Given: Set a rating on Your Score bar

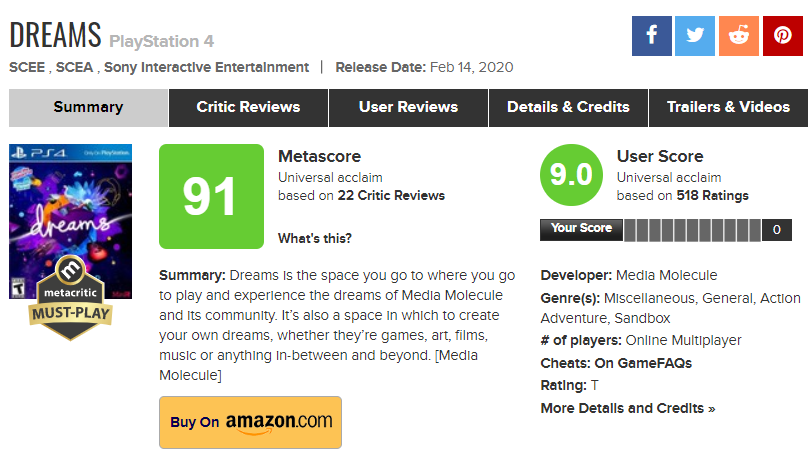Looking at the screenshot, I should pos(691,230).
